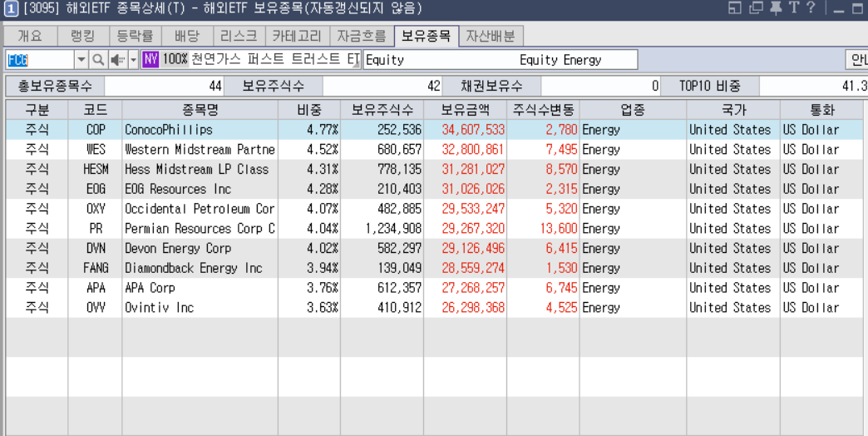Open the dropdown arrow beside the speaker icon
The height and width of the screenshot is (436, 868).
[133, 60]
